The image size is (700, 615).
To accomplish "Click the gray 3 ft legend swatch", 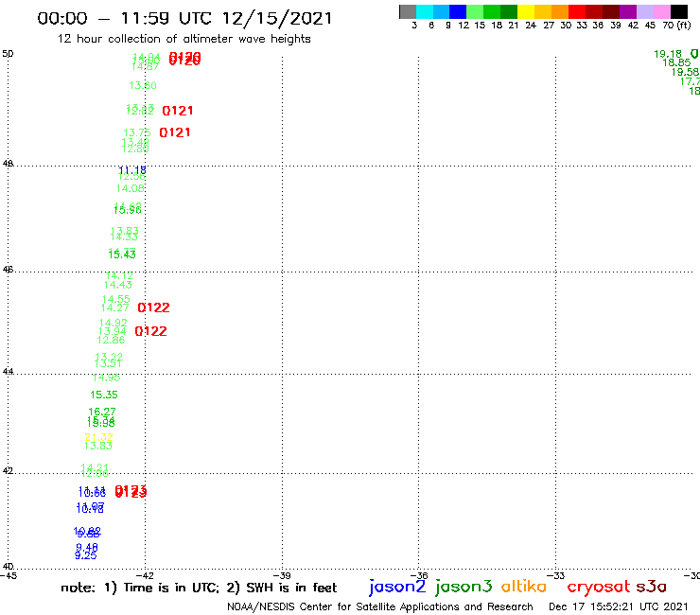I will click(408, 11).
